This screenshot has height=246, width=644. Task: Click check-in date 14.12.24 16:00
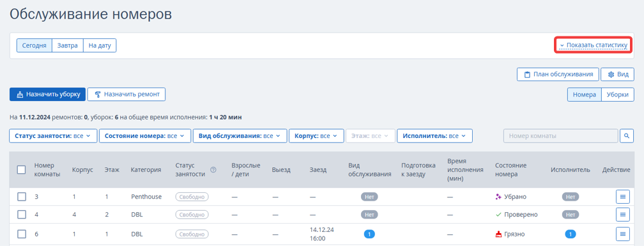tap(322, 234)
